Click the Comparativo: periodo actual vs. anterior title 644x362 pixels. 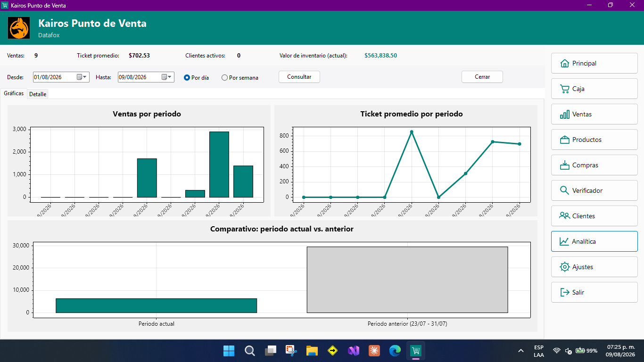(x=282, y=229)
